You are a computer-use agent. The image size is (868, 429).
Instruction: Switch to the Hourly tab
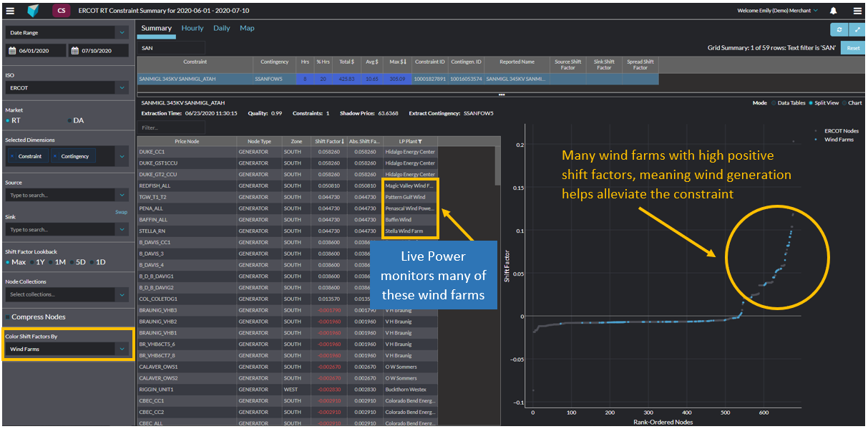(x=192, y=28)
